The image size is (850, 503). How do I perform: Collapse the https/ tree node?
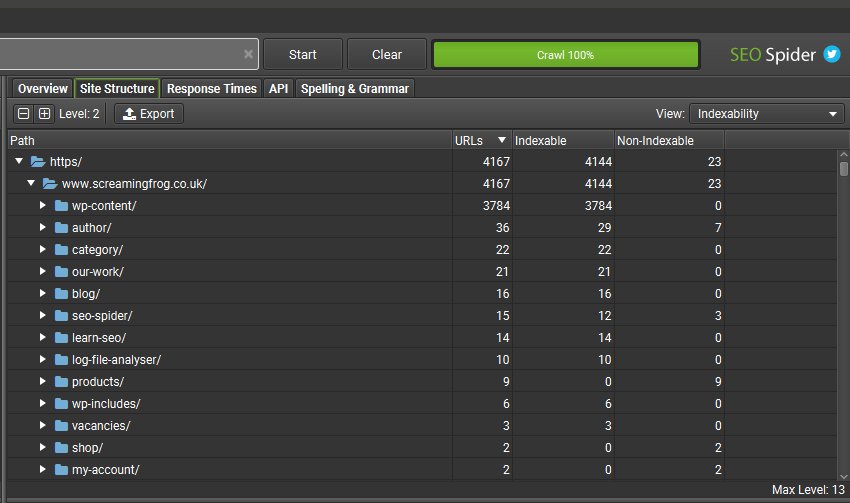coord(19,161)
